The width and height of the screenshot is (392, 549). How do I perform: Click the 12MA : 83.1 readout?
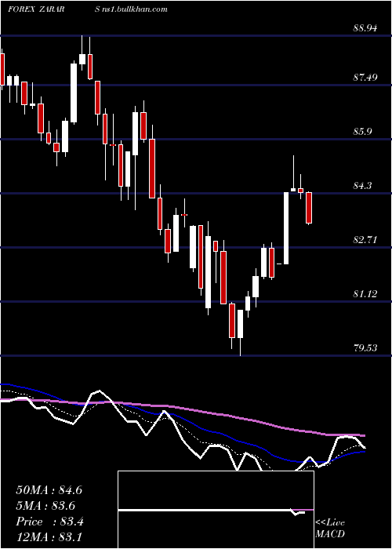coord(49,537)
